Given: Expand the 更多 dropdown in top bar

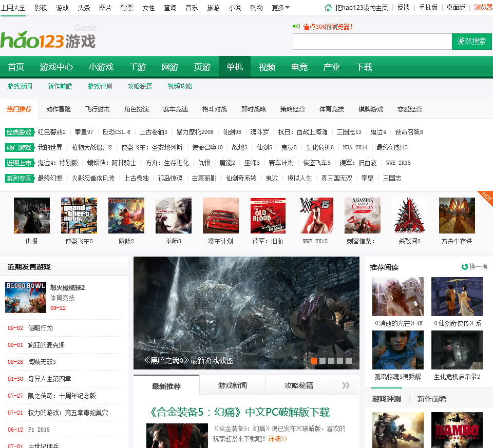Looking at the screenshot, I should tap(280, 8).
